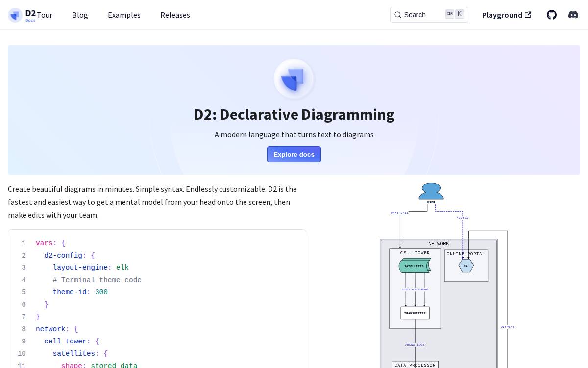The width and height of the screenshot is (588, 368).
Task: Open the GitHub repository icon
Action: (552, 15)
